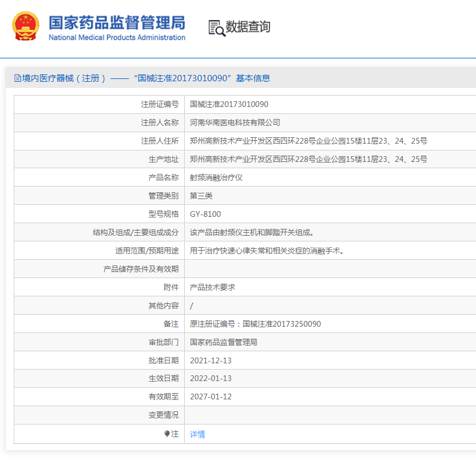Click the 注册人名称 label
Screen dimensions: 476x464
(160, 122)
